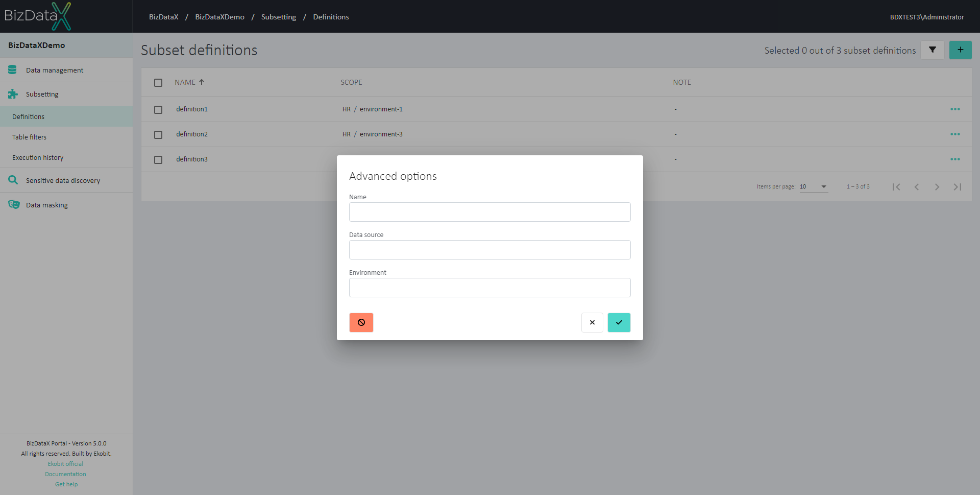The width and height of the screenshot is (980, 495).
Task: Click the Definitions breadcrumb
Action: [x=331, y=17]
